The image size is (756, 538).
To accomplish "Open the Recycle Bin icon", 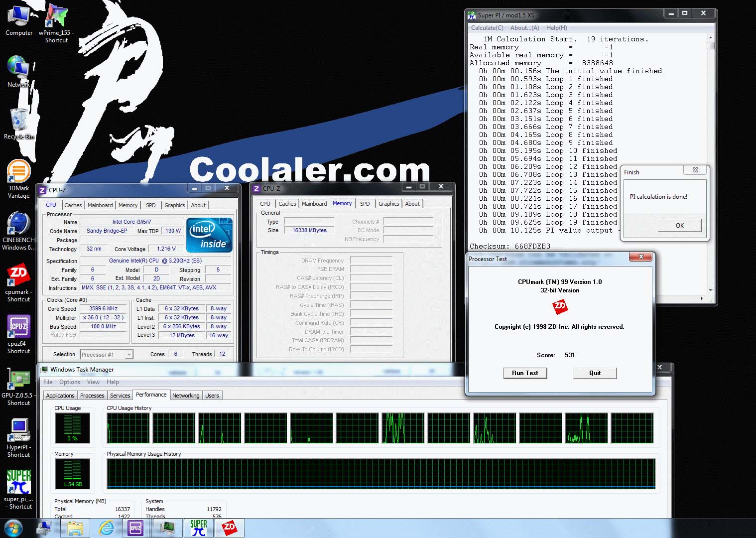I will (x=19, y=124).
